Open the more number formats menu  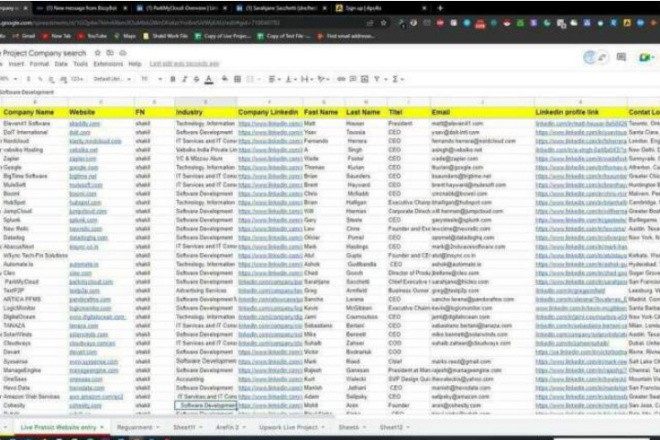(x=77, y=79)
